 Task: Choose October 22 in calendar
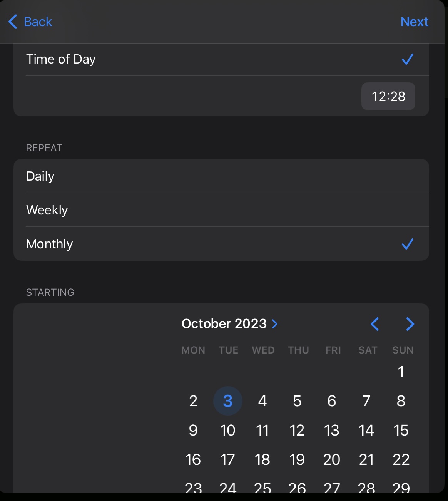click(401, 459)
